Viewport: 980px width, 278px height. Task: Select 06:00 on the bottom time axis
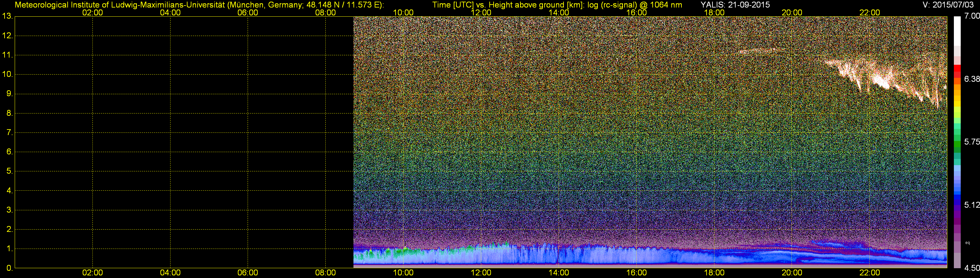pyautogui.click(x=248, y=273)
